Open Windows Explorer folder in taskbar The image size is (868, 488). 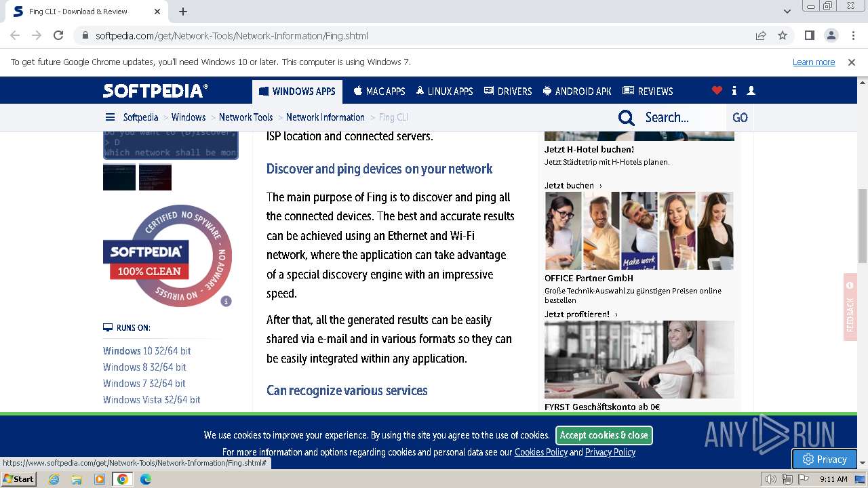(77, 479)
